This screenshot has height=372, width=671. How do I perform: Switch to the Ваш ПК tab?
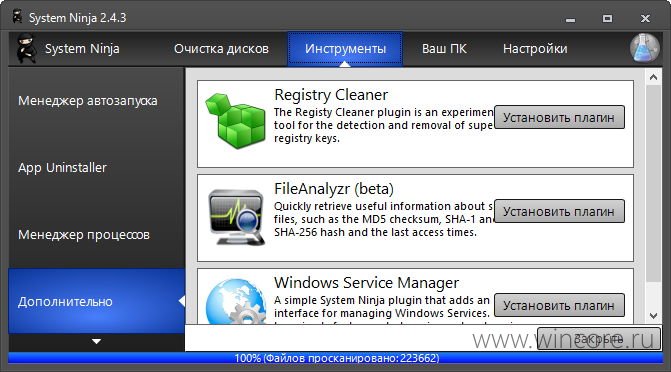(444, 49)
